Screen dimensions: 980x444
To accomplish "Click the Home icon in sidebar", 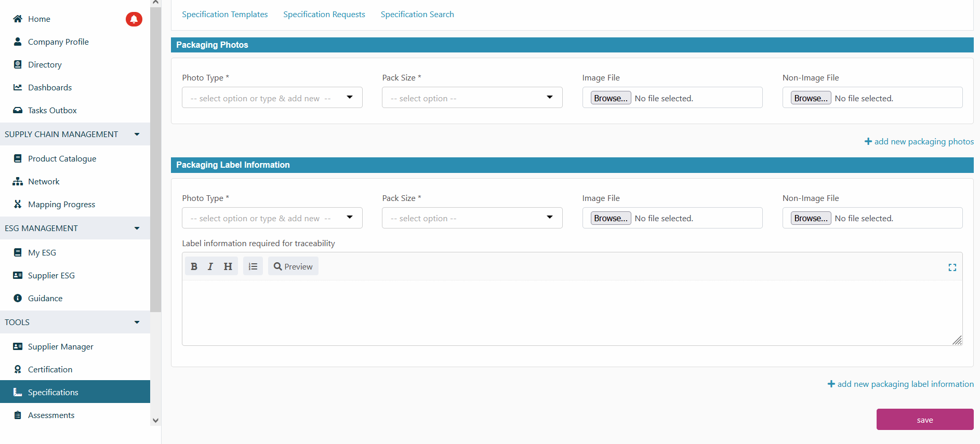I will pyautogui.click(x=18, y=19).
